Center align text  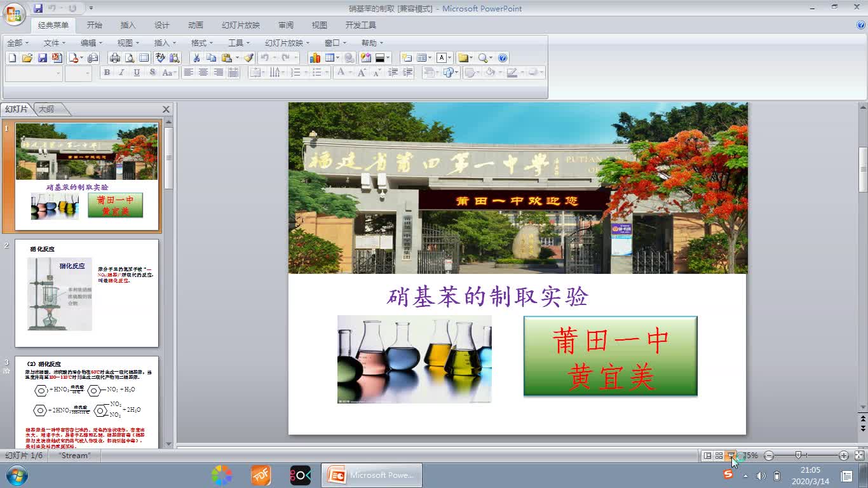coord(203,73)
